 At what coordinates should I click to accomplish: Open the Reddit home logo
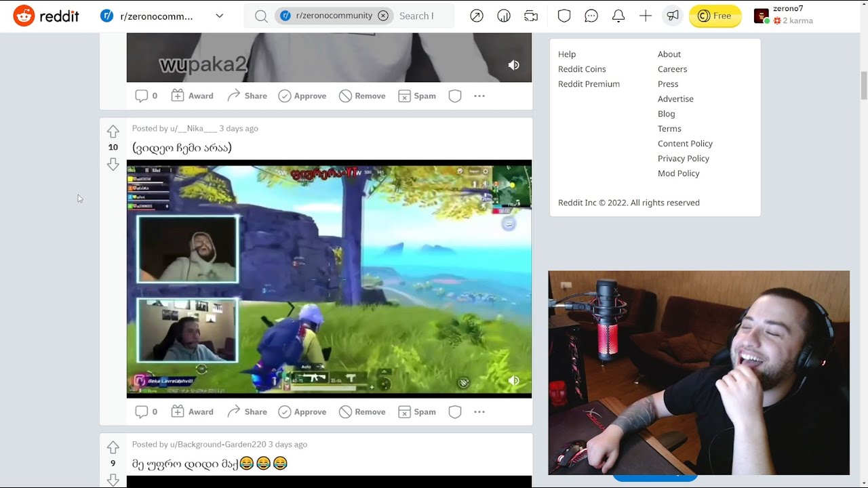coord(46,16)
